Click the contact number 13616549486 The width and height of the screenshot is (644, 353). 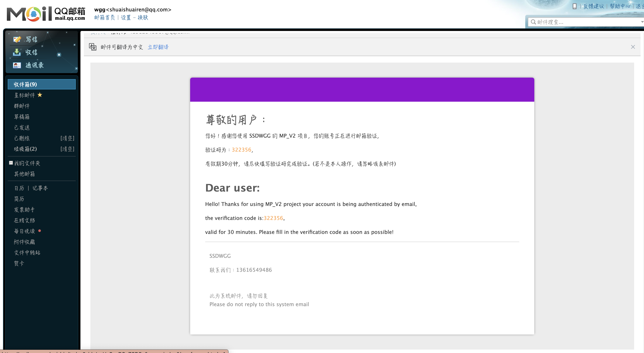coord(254,270)
